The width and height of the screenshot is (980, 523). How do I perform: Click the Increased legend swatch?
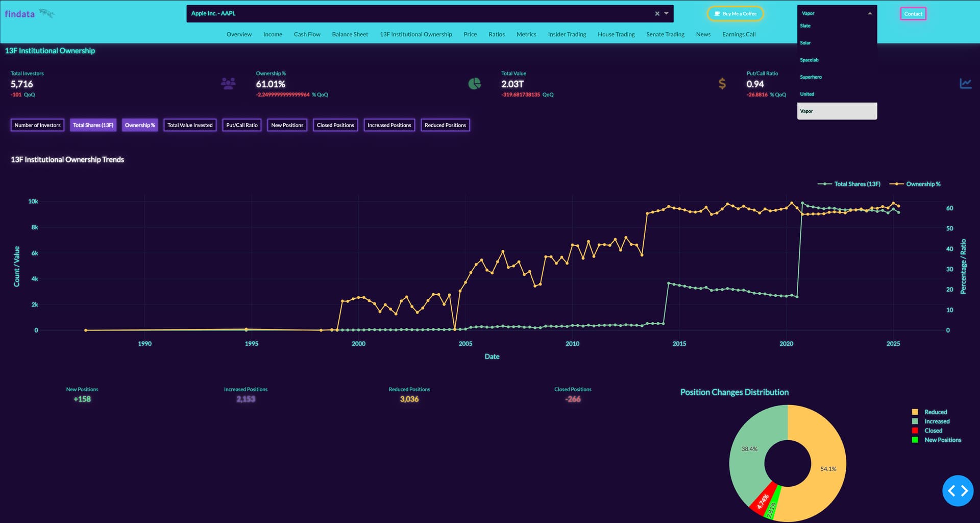point(915,421)
